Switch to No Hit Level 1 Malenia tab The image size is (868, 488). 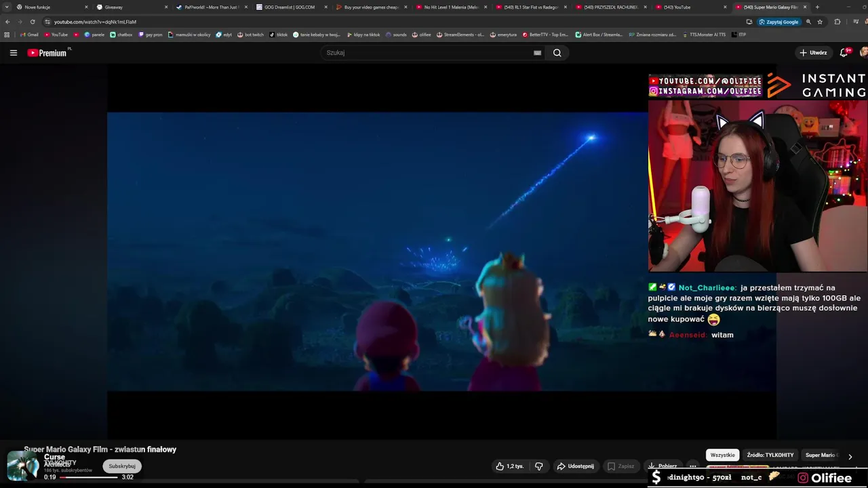[451, 7]
